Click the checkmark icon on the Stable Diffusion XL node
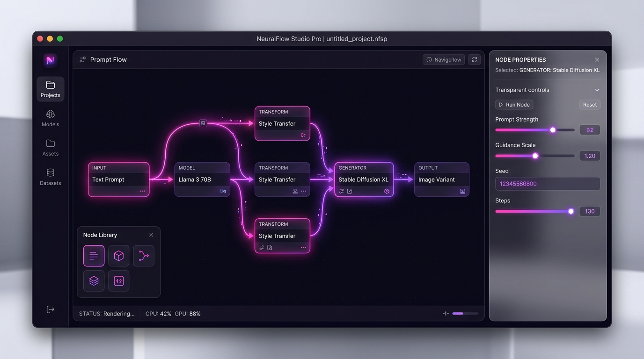Viewport: 644px width, 359px height. [x=350, y=191]
